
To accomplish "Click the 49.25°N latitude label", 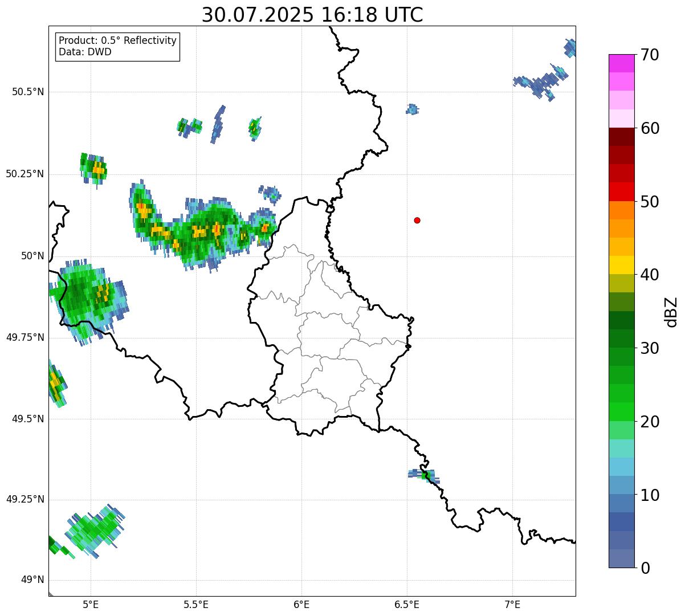I will (x=25, y=499).
